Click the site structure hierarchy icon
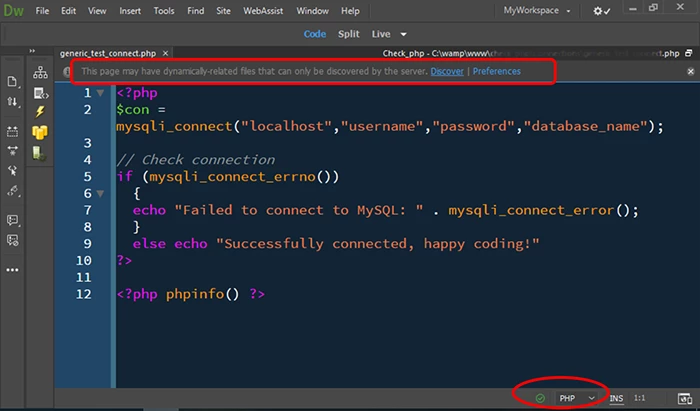Image resolution: width=700 pixels, height=411 pixels. pos(40,73)
